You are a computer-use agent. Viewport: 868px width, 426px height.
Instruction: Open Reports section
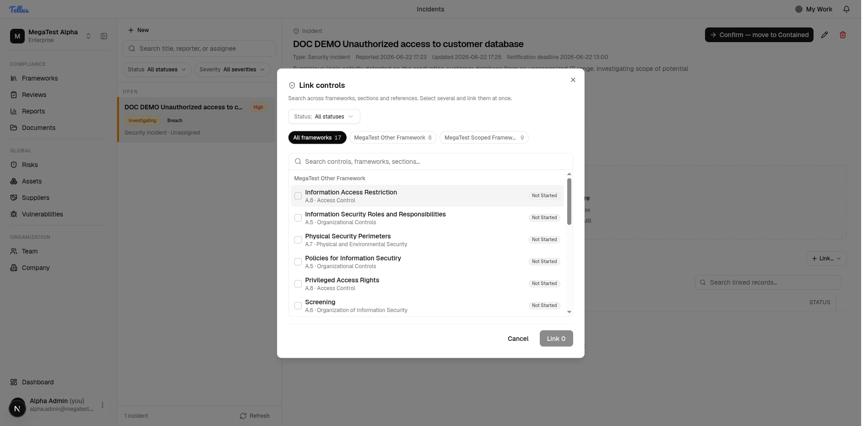(33, 111)
